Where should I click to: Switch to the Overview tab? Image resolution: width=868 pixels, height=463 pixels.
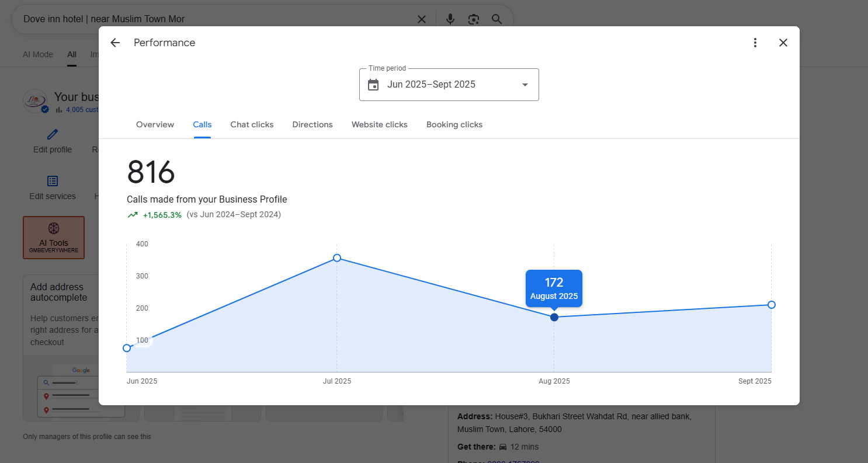click(x=155, y=124)
